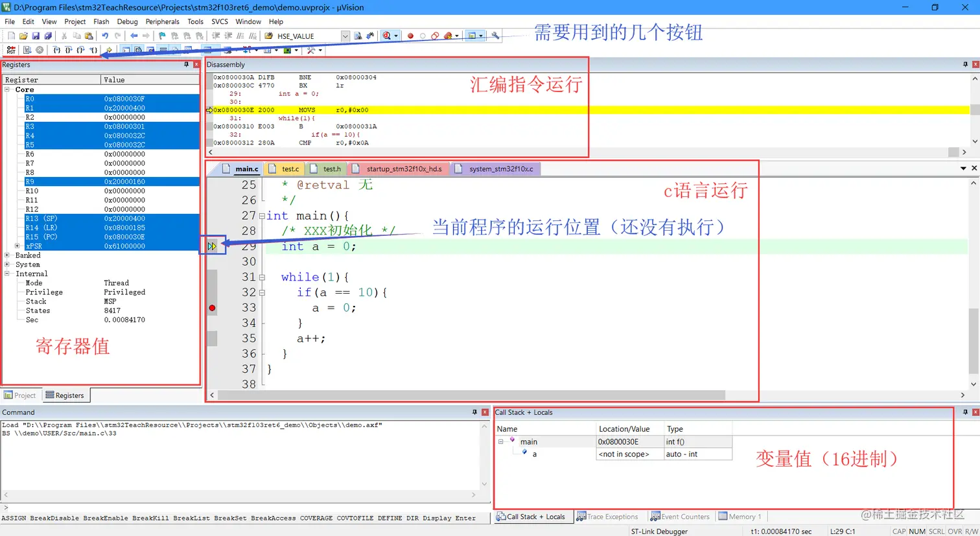Open the Memory 1 tab
Viewport: 980px width, 536px height.
[x=740, y=517]
